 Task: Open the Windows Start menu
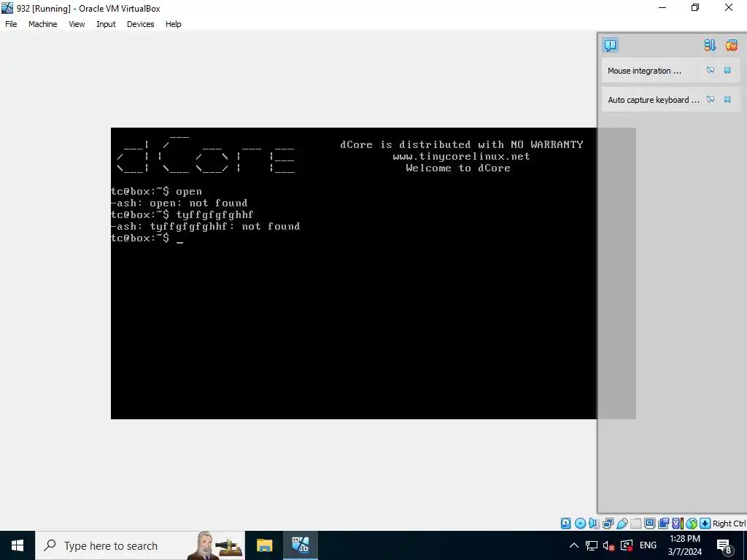click(x=18, y=545)
